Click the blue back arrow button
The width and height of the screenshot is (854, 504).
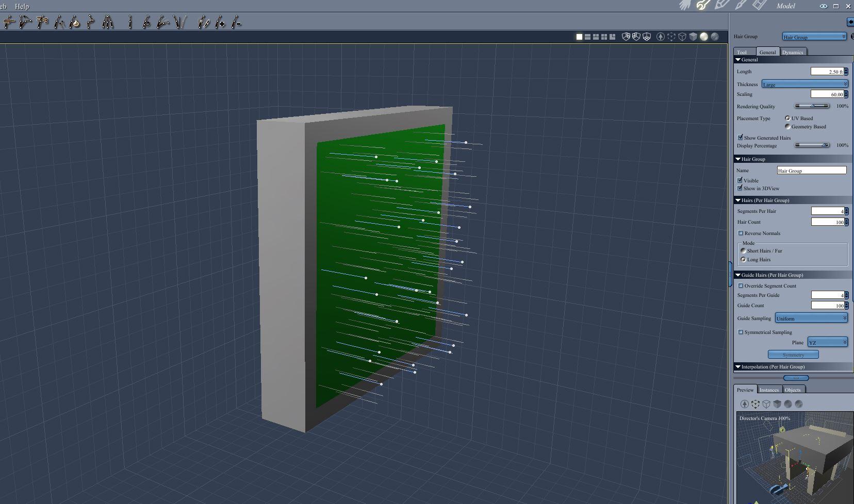(850, 22)
